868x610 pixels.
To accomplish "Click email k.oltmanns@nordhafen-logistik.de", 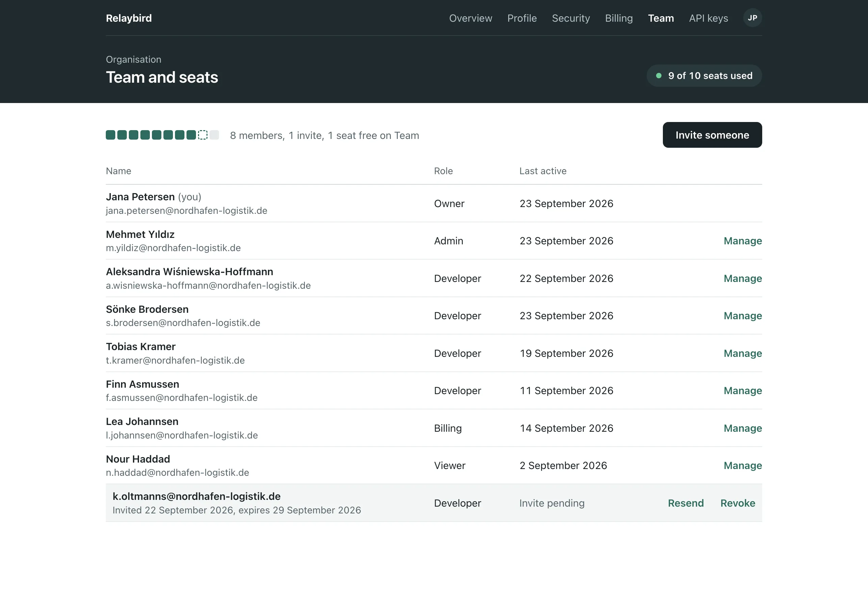I will coord(197,496).
